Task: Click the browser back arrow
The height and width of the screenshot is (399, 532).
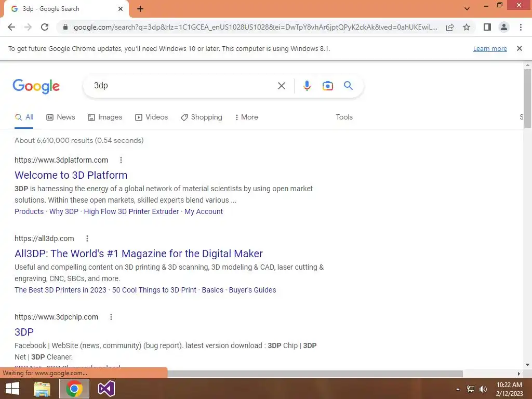Action: (11, 27)
